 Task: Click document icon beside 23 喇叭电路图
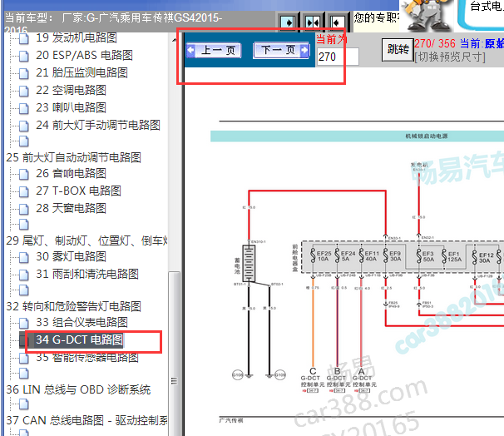pyautogui.click(x=23, y=108)
